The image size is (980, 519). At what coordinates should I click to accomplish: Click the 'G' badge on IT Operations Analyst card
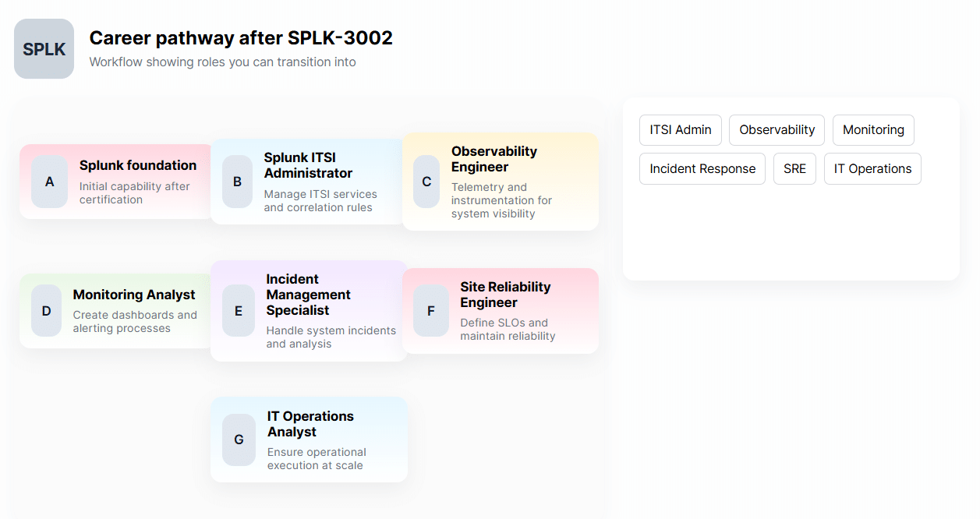click(239, 440)
